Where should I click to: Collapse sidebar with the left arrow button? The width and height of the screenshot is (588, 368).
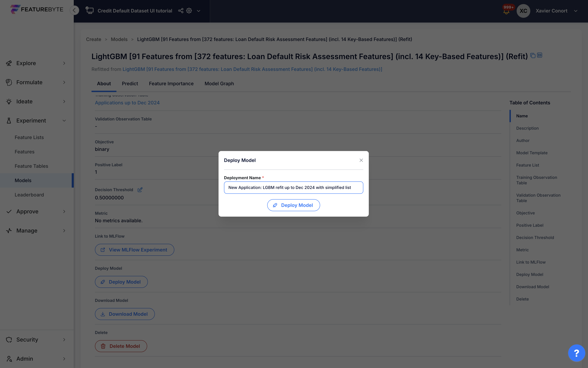(x=74, y=10)
